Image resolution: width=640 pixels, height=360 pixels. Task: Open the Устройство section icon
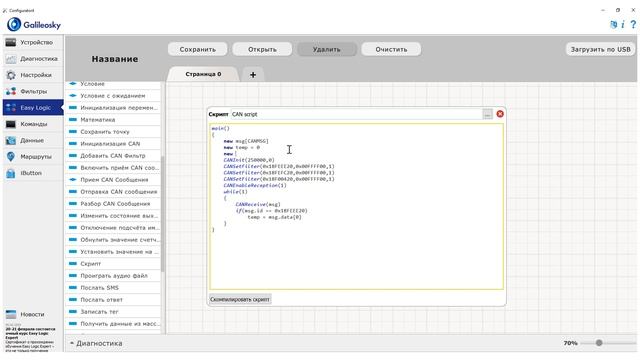tap(11, 42)
